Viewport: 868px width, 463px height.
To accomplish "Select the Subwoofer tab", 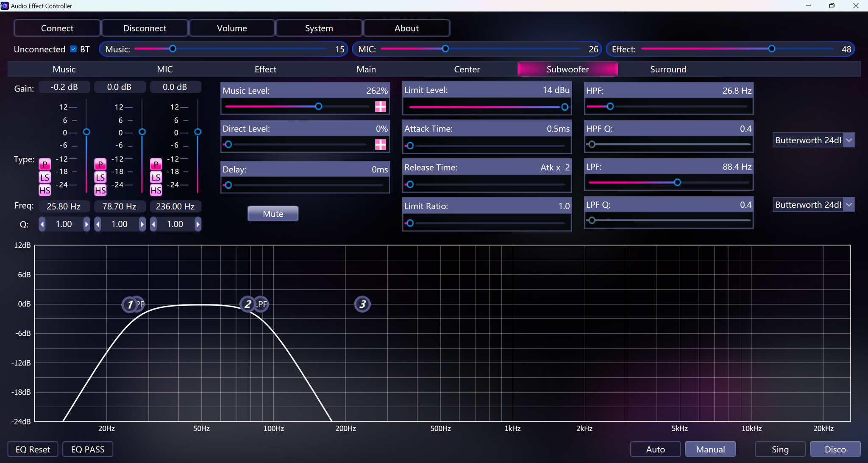I will pyautogui.click(x=568, y=69).
